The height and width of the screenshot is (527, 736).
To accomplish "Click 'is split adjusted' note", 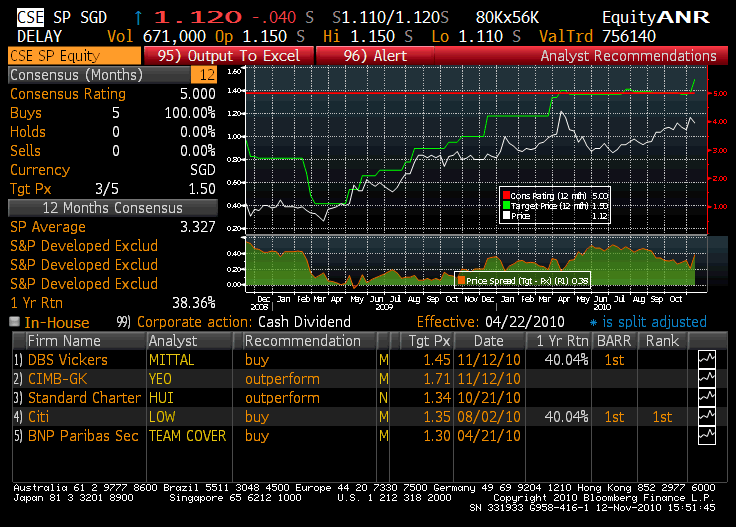I will pyautogui.click(x=654, y=322).
